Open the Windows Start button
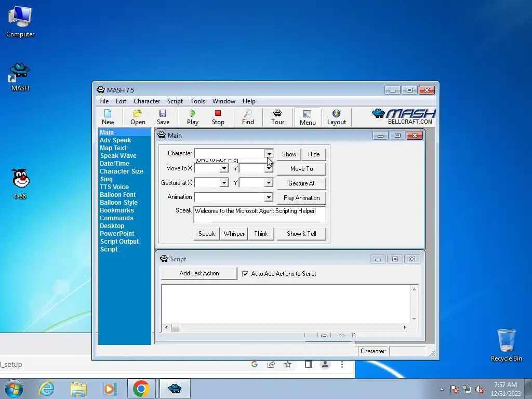Screen dimensions: 532x399 tap(14, 389)
